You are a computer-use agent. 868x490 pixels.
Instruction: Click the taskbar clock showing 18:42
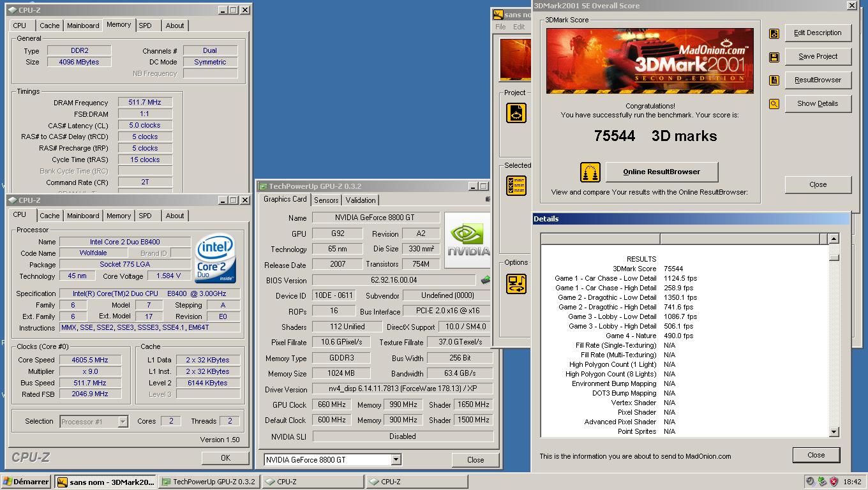click(852, 482)
